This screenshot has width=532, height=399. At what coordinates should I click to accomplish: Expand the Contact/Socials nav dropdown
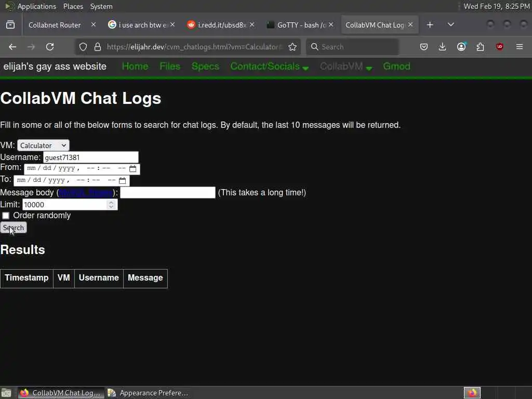tap(270, 66)
